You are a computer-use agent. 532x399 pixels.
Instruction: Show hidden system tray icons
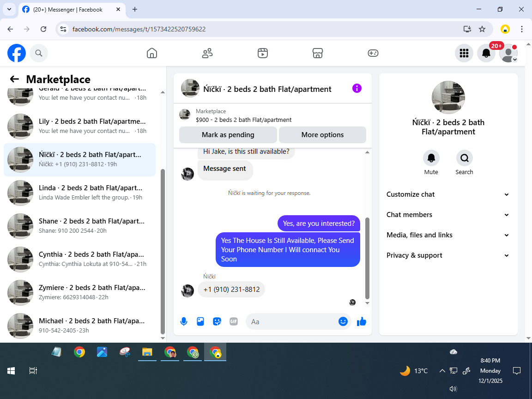tap(442, 371)
